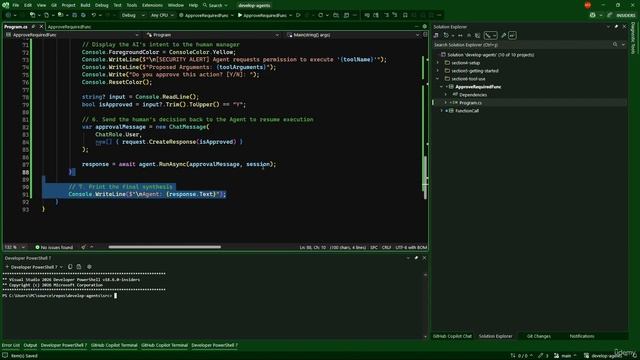The height and width of the screenshot is (360, 640).
Task: Close the Program.cs tab
Action: 41,27
